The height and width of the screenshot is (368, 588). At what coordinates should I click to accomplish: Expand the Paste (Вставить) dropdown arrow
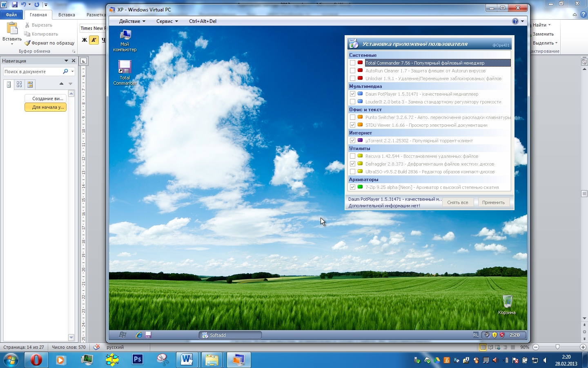click(x=12, y=44)
